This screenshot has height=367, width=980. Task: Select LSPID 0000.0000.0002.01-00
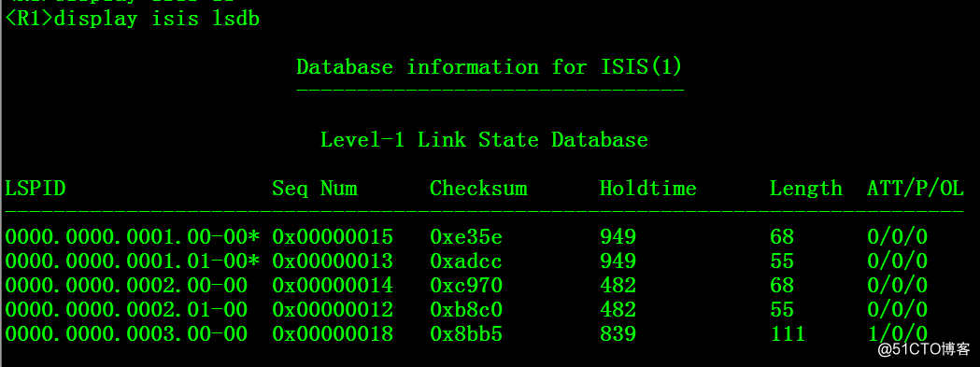(126, 309)
